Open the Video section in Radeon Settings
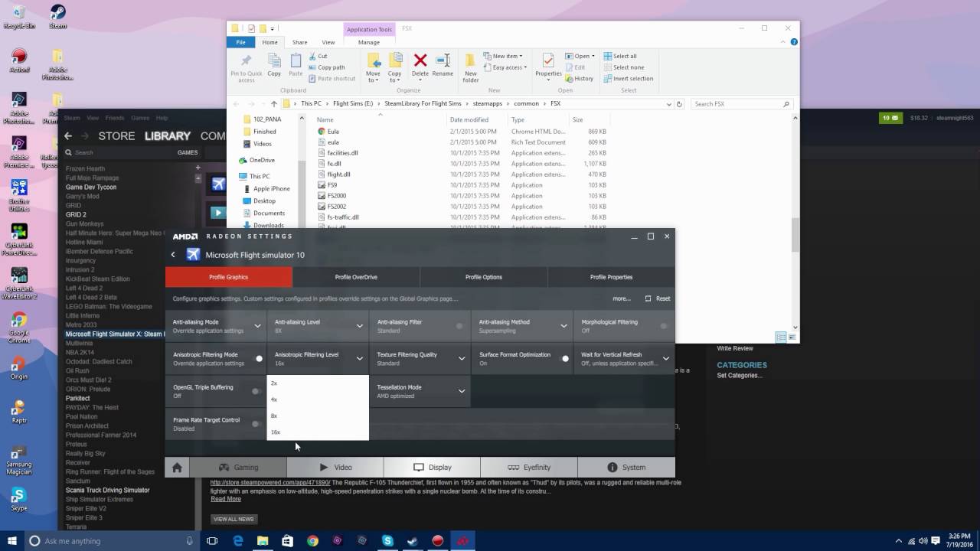Screen dimensions: 980x551 pyautogui.click(x=335, y=467)
